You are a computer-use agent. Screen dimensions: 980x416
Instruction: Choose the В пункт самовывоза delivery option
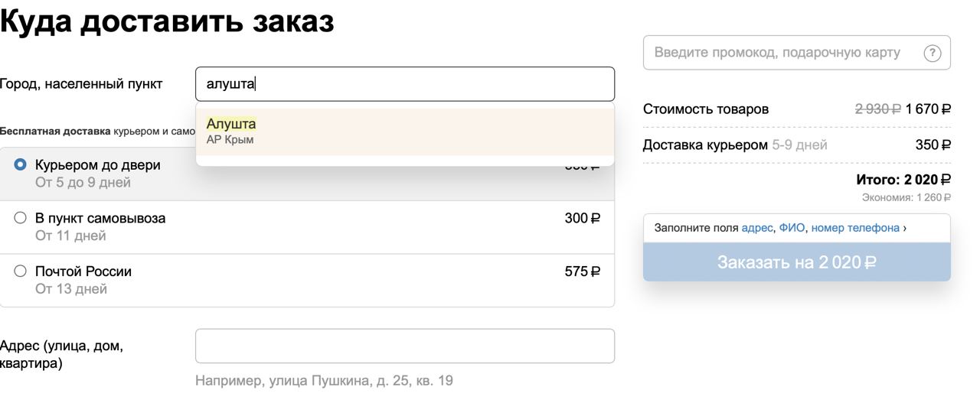307,227
